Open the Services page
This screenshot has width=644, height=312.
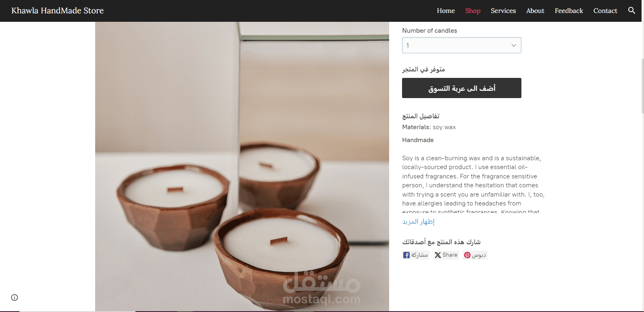click(503, 11)
